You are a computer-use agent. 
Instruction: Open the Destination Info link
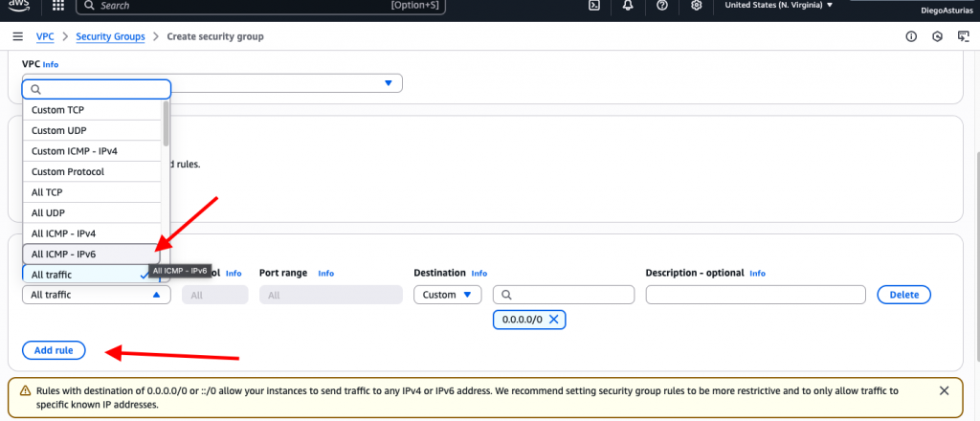tap(479, 274)
